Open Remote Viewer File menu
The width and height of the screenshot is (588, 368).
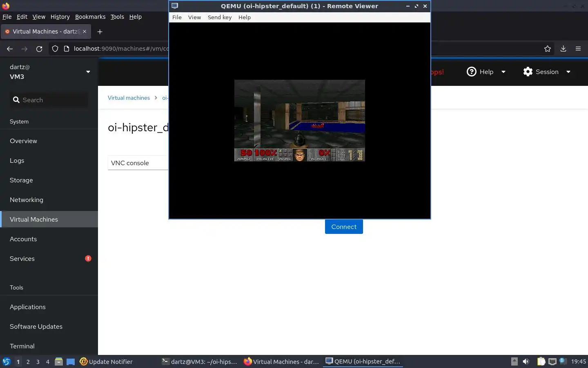click(177, 17)
